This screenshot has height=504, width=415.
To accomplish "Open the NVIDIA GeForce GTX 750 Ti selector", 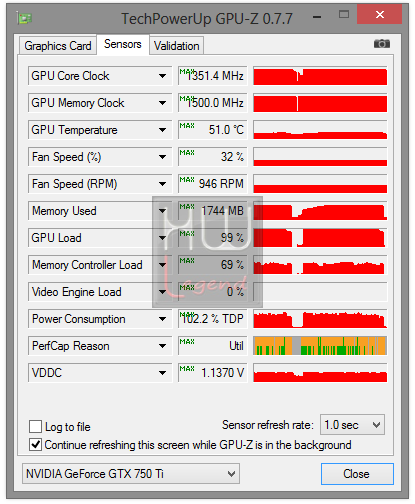I will pyautogui.click(x=131, y=474).
